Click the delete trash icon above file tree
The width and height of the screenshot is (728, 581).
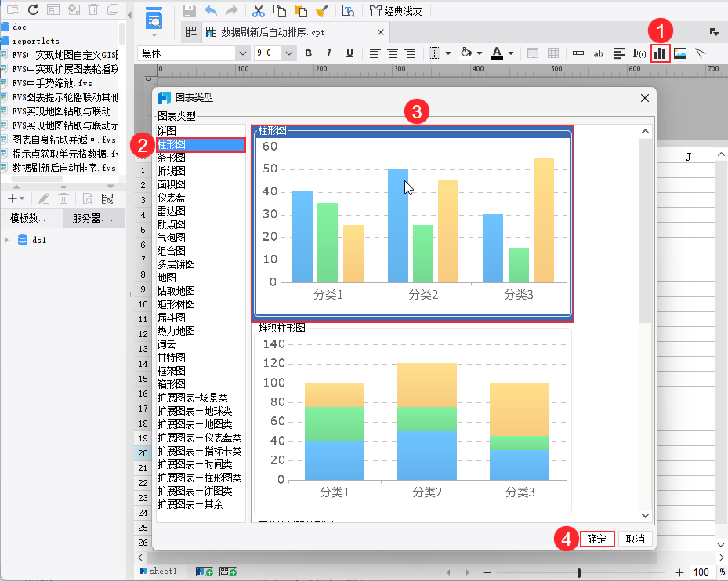click(93, 9)
